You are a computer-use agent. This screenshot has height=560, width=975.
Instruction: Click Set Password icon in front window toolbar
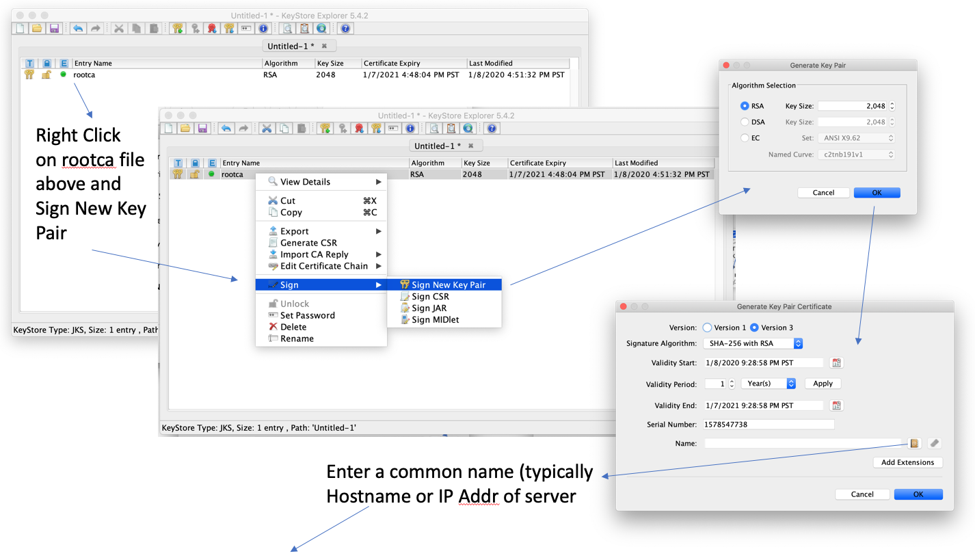pos(394,129)
